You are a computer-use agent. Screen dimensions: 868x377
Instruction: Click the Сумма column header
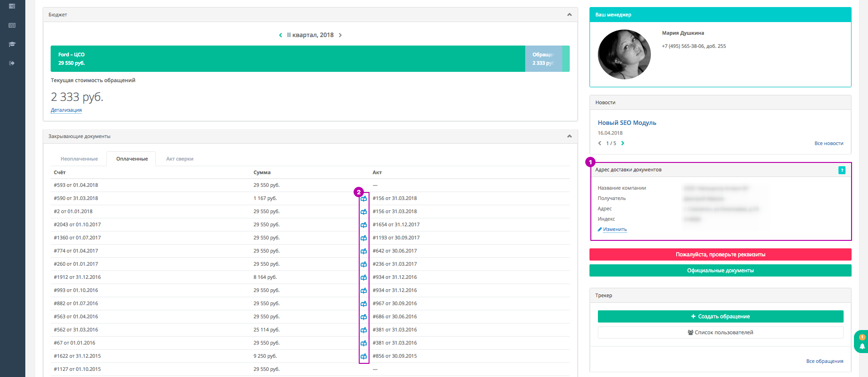262,172
